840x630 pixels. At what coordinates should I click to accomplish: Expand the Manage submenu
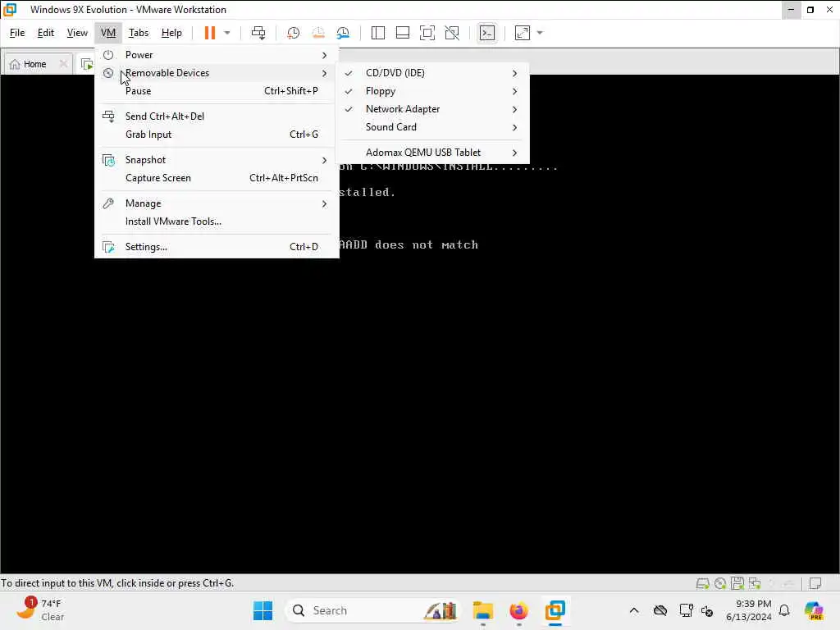click(217, 203)
